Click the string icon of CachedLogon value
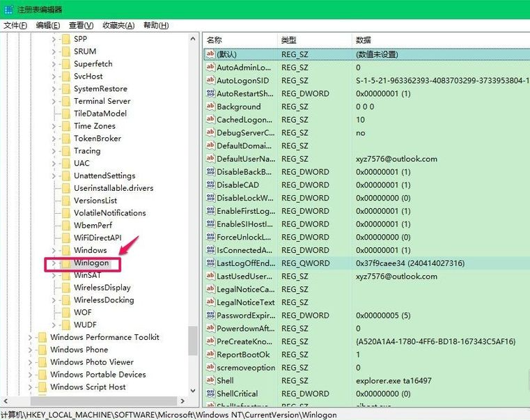 point(210,119)
